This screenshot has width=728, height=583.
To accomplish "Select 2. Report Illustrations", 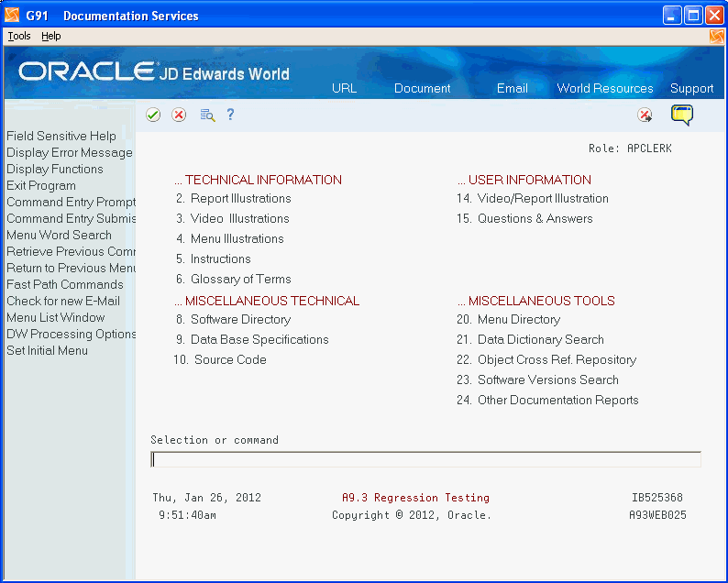I will tap(234, 199).
